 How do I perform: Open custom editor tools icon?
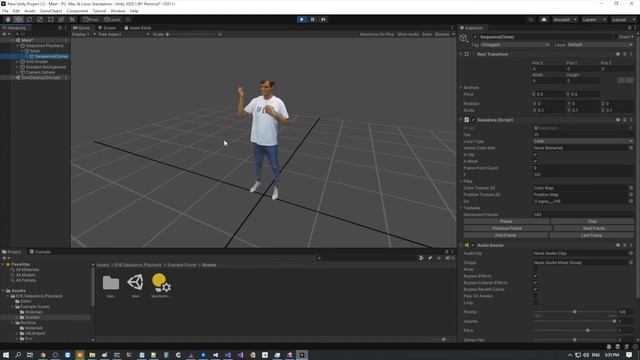click(x=72, y=20)
